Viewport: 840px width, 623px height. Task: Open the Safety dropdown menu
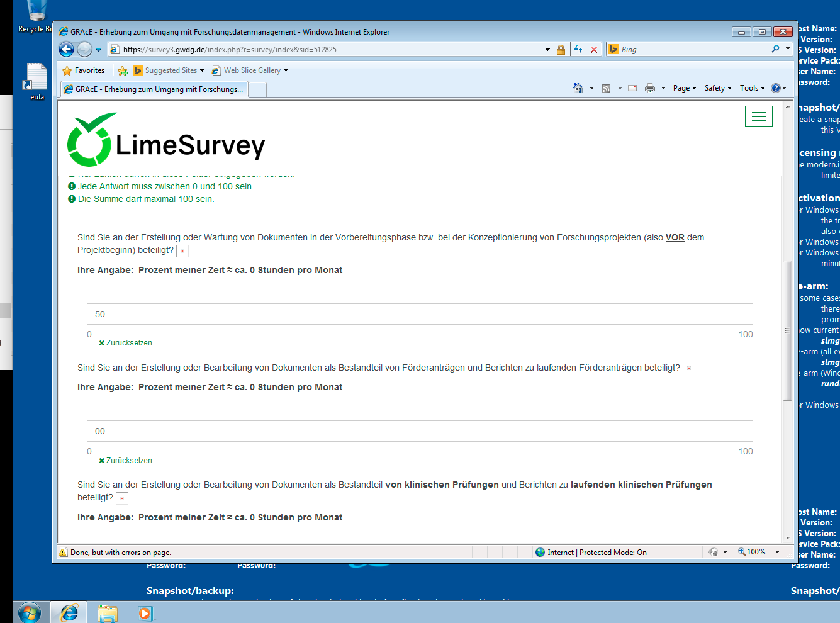(718, 88)
